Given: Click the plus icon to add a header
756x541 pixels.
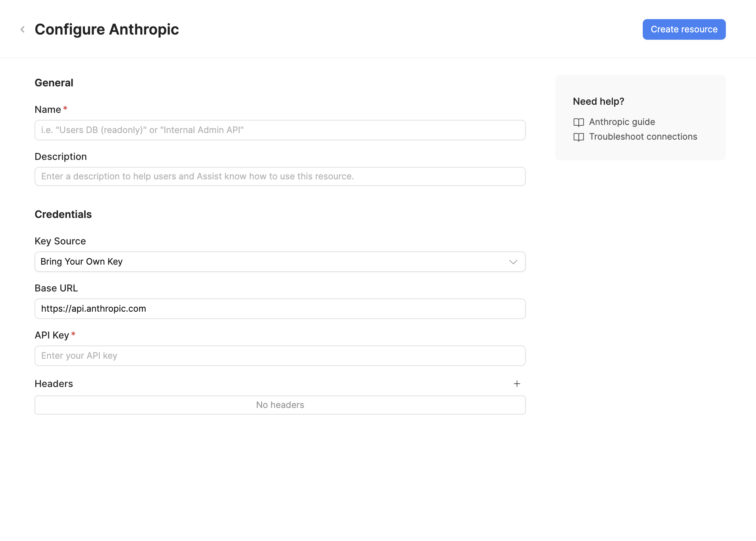Looking at the screenshot, I should [x=517, y=384].
